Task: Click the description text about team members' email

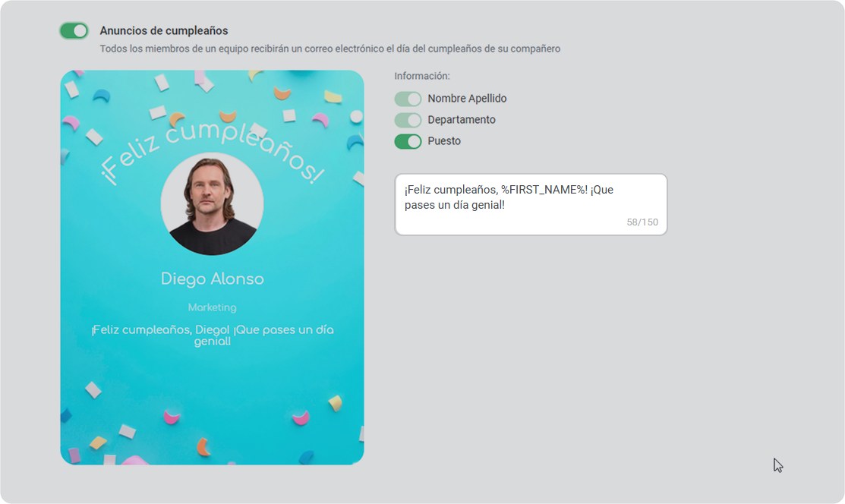Action: pos(329,49)
